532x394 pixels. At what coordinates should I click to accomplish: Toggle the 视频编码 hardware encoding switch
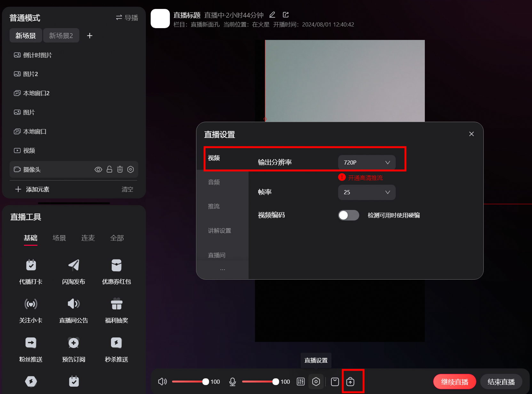pyautogui.click(x=349, y=215)
